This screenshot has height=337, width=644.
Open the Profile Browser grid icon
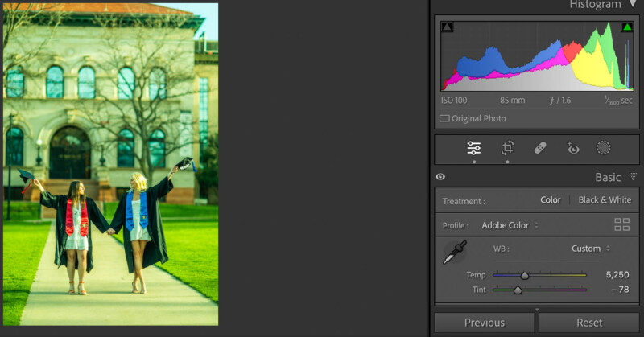pyautogui.click(x=621, y=225)
